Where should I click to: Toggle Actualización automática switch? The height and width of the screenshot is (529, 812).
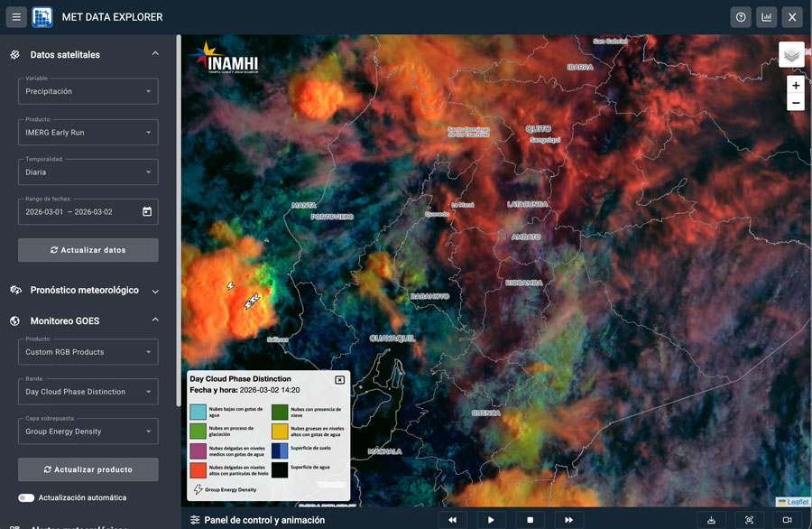(26, 497)
